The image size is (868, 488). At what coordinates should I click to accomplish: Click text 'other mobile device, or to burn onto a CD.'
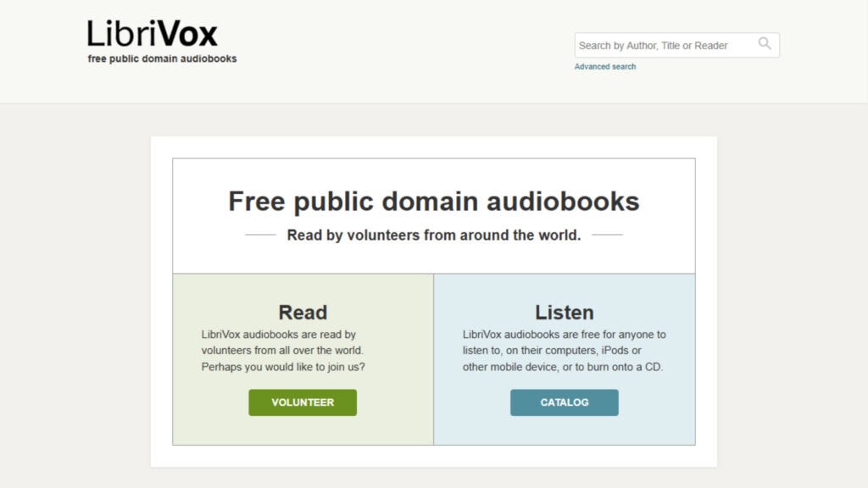[563, 367]
